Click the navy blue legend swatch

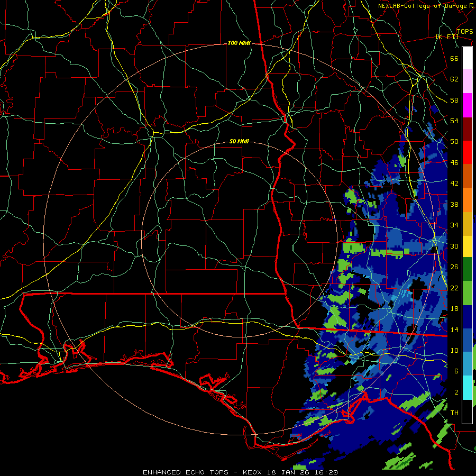467,317
